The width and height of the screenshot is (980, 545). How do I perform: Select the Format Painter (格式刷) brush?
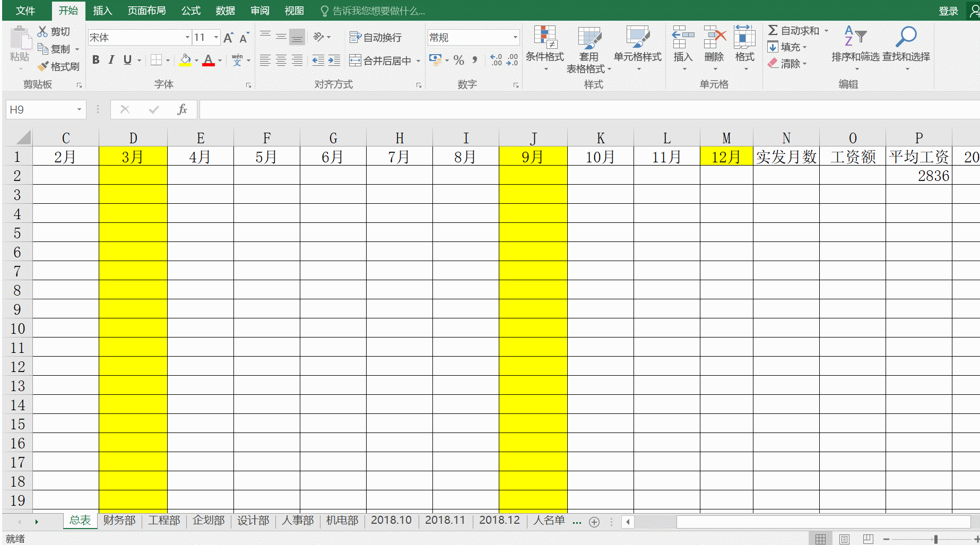43,66
